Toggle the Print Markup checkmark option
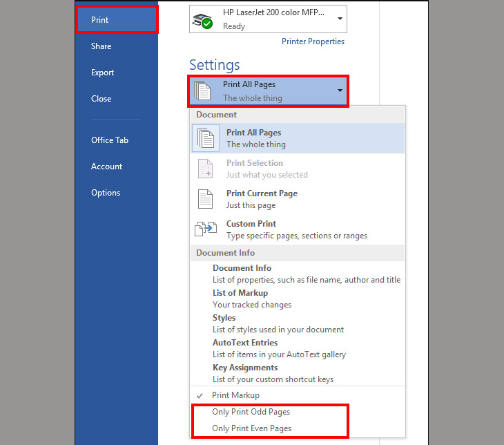The height and width of the screenshot is (445, 504). [x=235, y=395]
